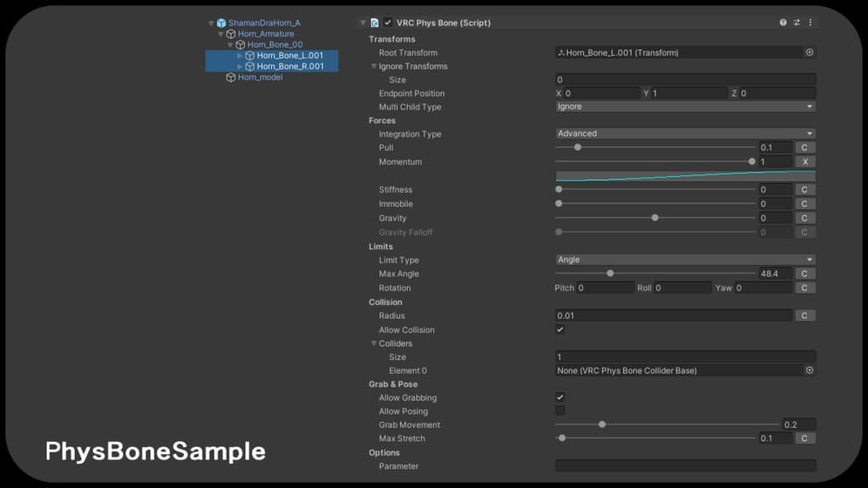Open VRC Phys Bone help reference icon
The width and height of the screenshot is (868, 488).
click(783, 23)
